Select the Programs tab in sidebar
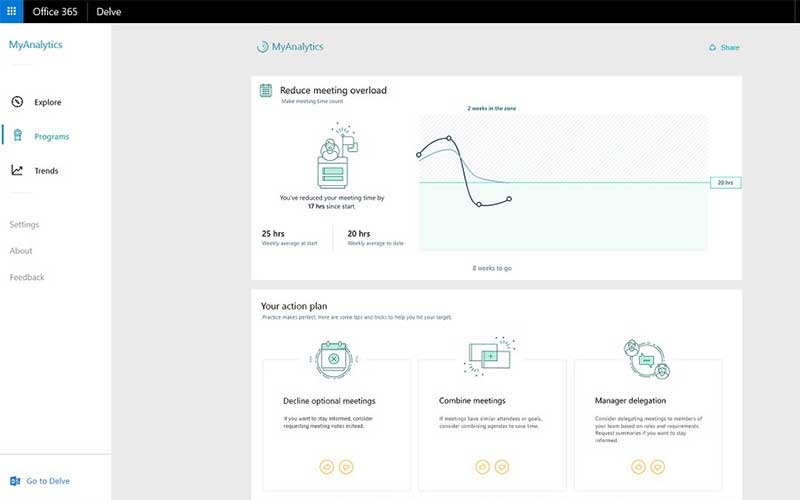The width and height of the screenshot is (800, 500). (x=51, y=137)
